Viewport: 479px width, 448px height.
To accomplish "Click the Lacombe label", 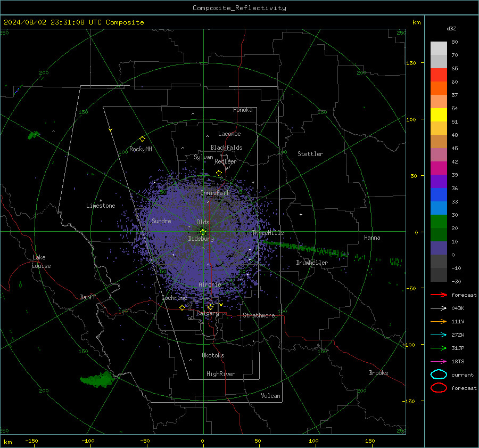I will (229, 134).
